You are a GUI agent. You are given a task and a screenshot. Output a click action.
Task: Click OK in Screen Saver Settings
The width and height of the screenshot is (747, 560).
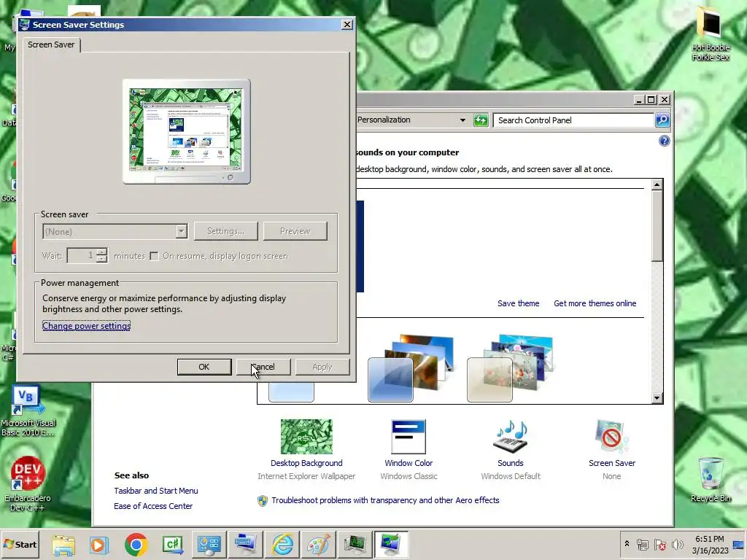204,367
